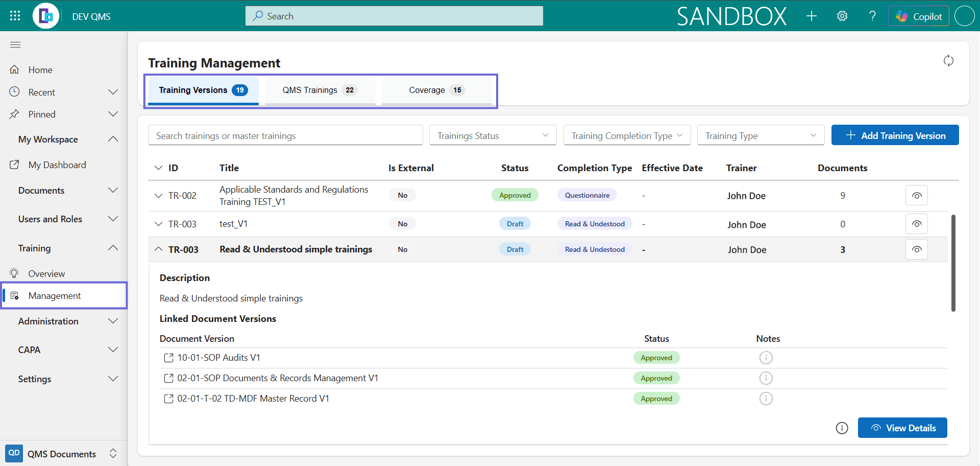Expand the TR-003 test_V1 row
980x466 pixels.
tap(158, 224)
